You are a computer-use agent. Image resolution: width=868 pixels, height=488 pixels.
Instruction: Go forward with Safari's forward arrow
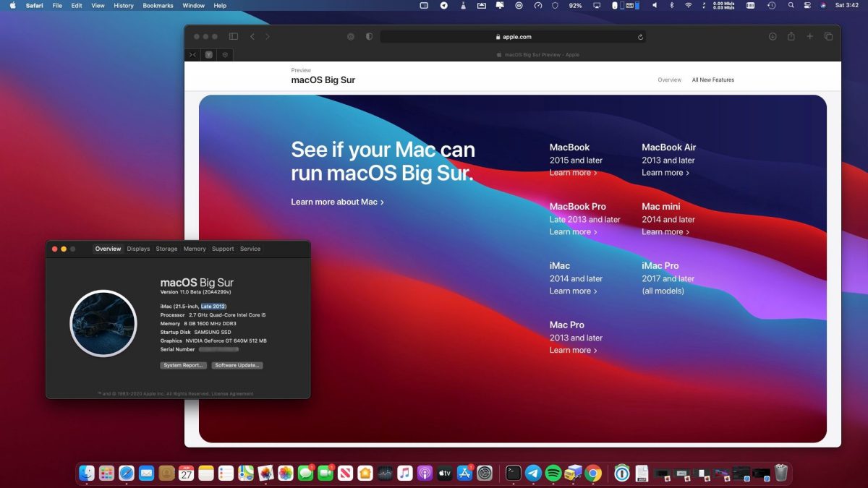268,36
